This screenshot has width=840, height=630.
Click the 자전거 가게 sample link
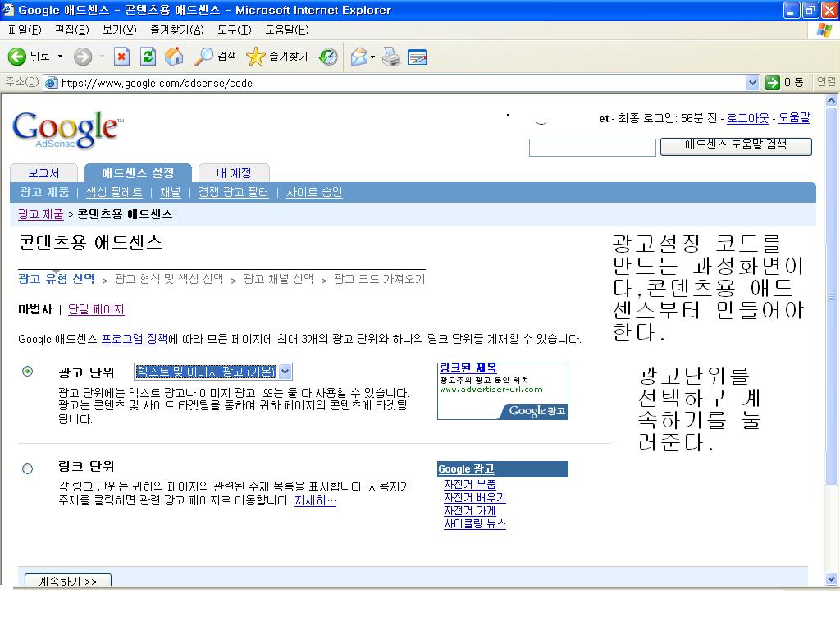pyautogui.click(x=470, y=510)
